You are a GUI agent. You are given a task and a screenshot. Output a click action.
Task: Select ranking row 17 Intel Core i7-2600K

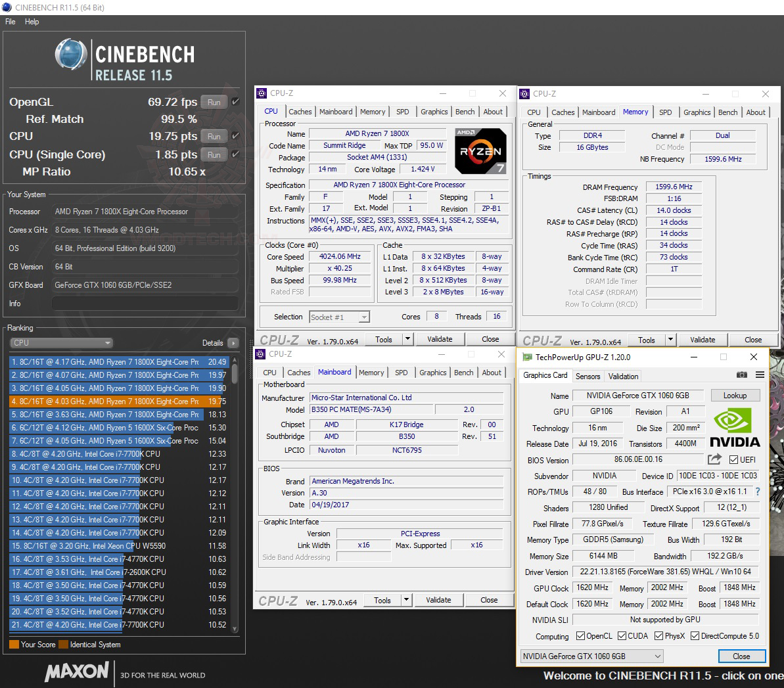coord(119,572)
